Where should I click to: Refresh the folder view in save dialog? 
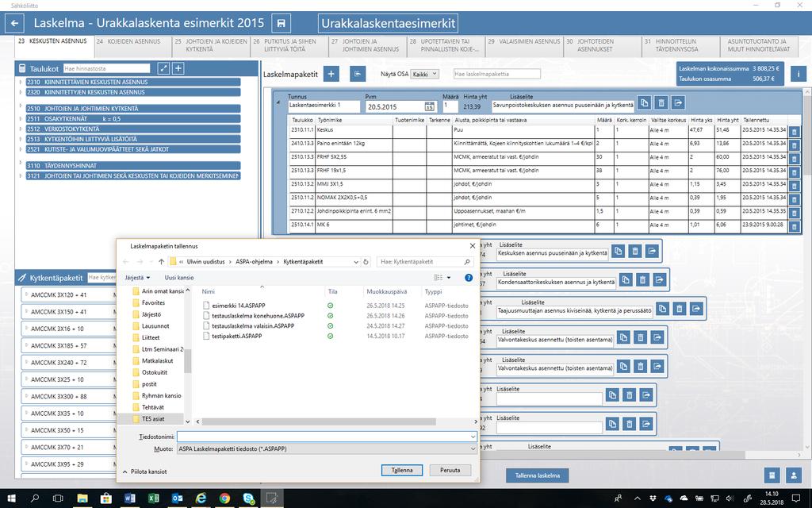[x=366, y=262]
